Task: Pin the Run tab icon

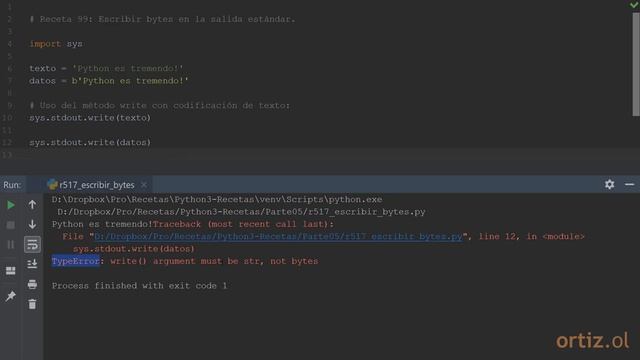Action: pyautogui.click(x=11, y=296)
